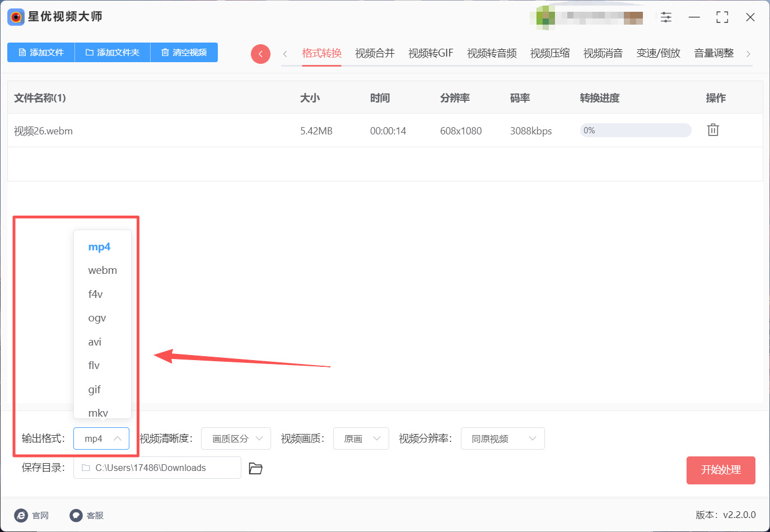Click the 码率 column header
770x532 pixels.
[520, 98]
